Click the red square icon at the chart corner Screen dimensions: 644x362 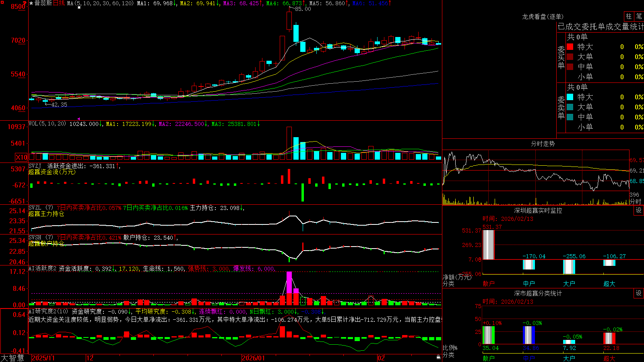[2, 2]
